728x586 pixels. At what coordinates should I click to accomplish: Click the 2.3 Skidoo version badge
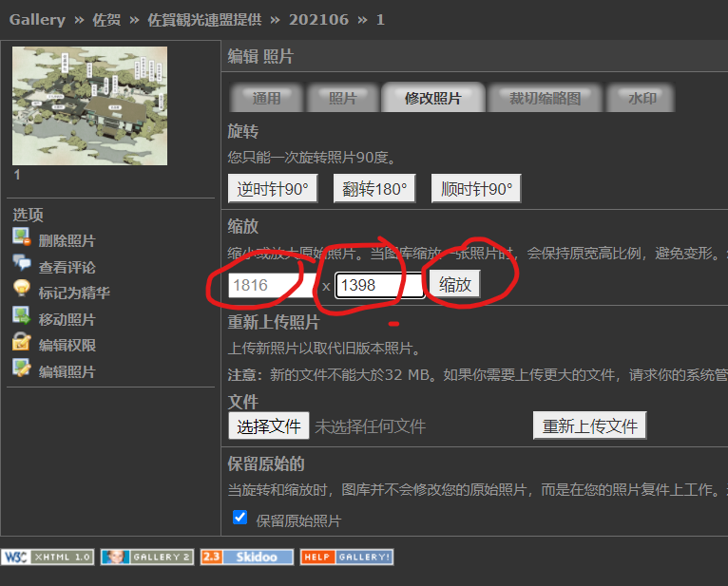pyautogui.click(x=247, y=557)
